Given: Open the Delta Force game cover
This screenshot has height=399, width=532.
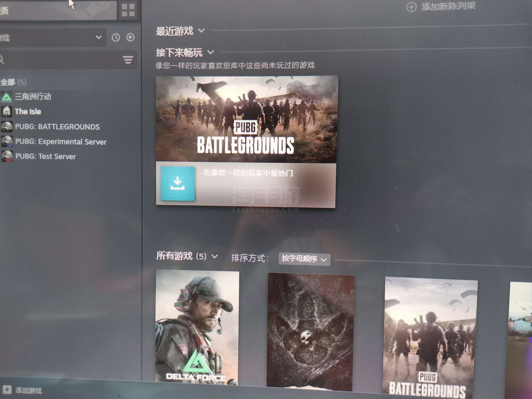Looking at the screenshot, I should pos(197,327).
